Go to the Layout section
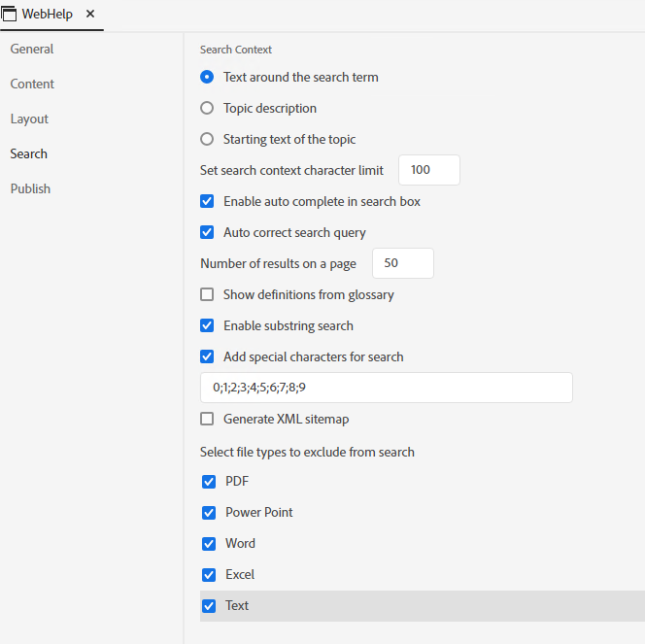645x644 pixels. click(x=29, y=119)
